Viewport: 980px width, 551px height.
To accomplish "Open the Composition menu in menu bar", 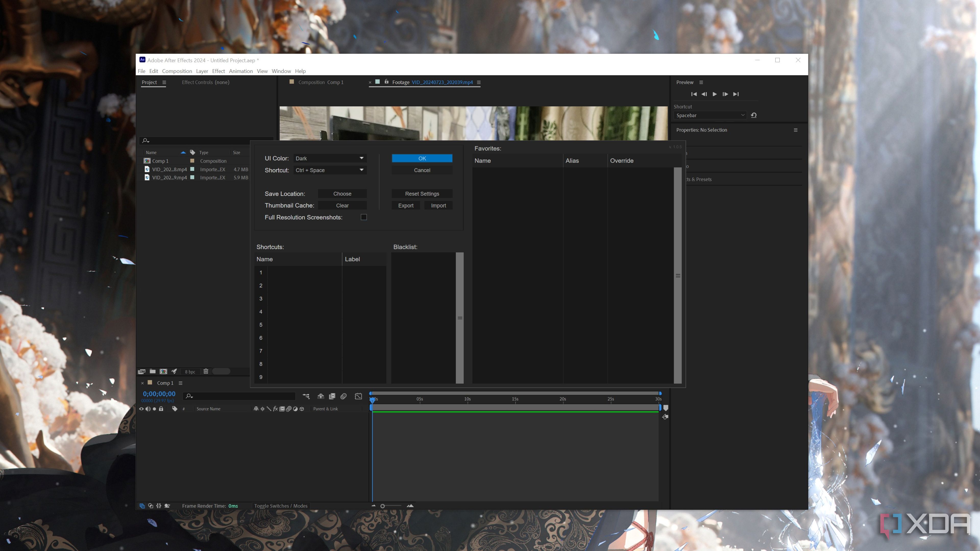I will point(177,71).
